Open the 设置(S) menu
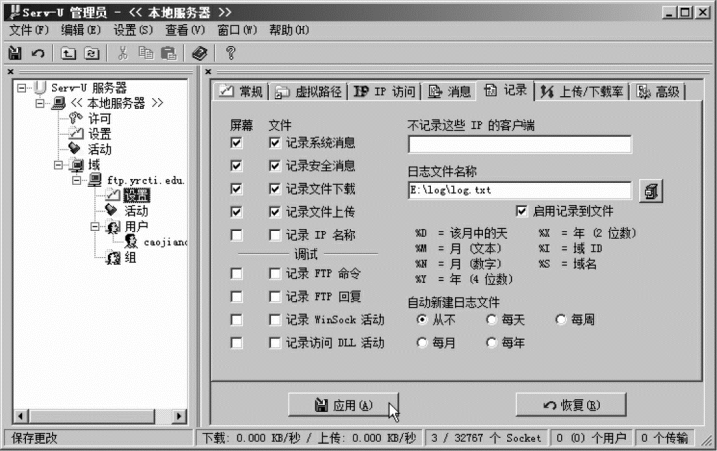Viewport: 717px width, 451px height. (133, 30)
